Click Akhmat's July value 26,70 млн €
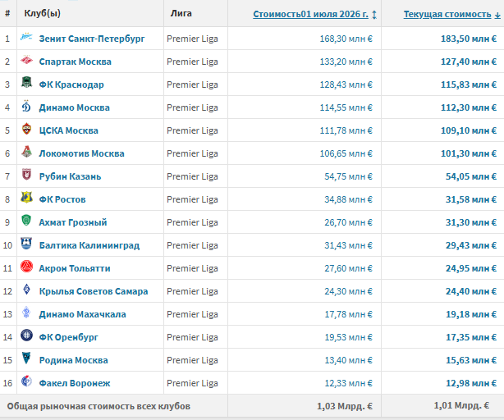The image size is (504, 420). [x=348, y=222]
